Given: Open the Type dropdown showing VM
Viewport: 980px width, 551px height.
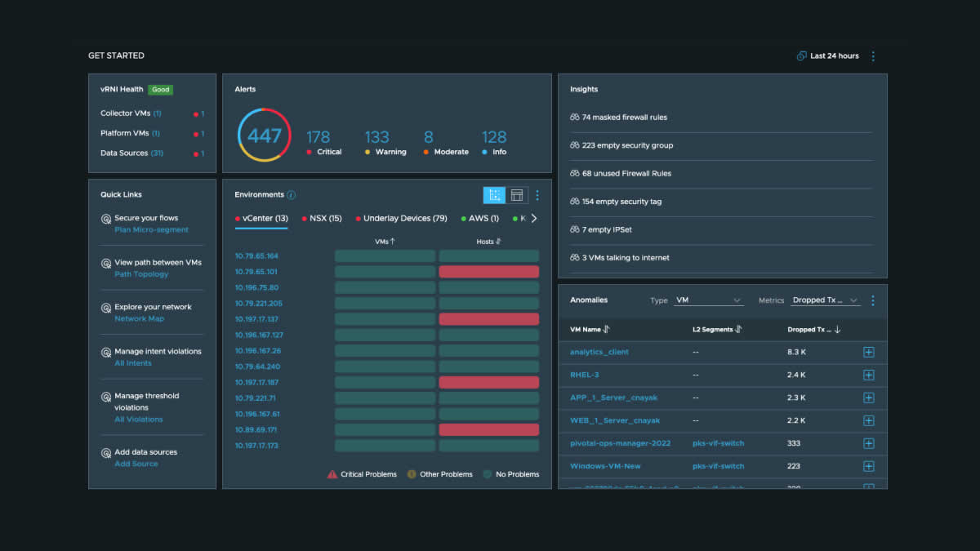Looking at the screenshot, I should [708, 300].
